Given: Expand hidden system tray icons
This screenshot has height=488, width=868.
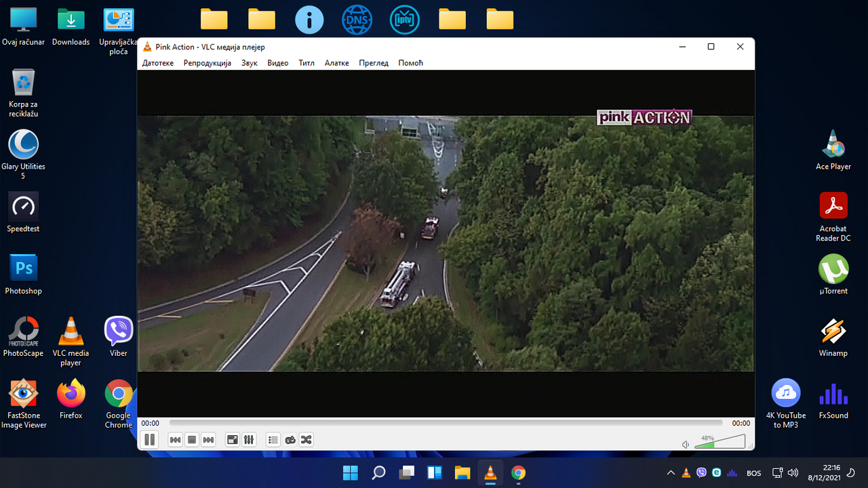Looking at the screenshot, I should [x=671, y=473].
